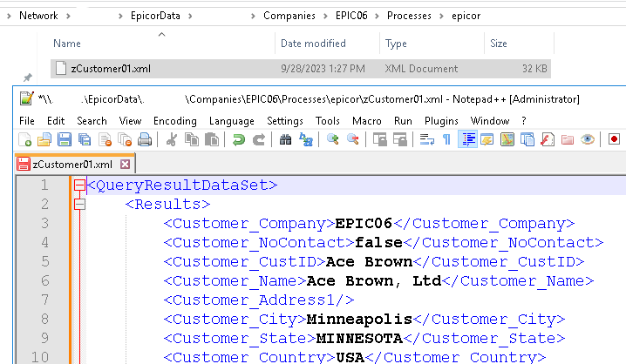626x364 pixels.
Task: Open the Document Map toolbar icon
Action: [507, 139]
